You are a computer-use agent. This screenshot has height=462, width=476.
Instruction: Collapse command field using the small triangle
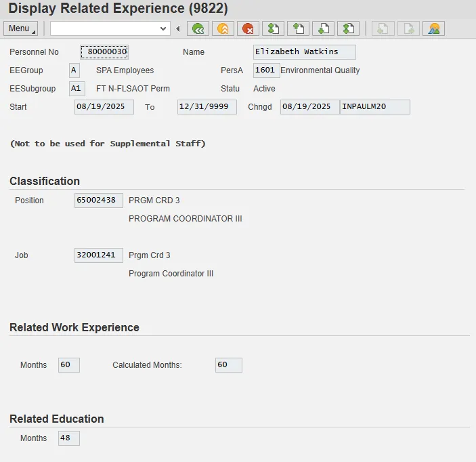[178, 28]
